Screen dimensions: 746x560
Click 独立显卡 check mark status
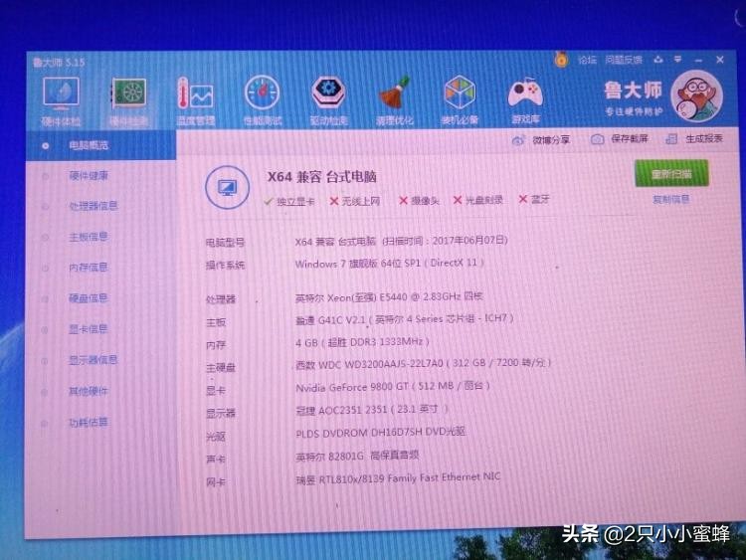coord(288,202)
